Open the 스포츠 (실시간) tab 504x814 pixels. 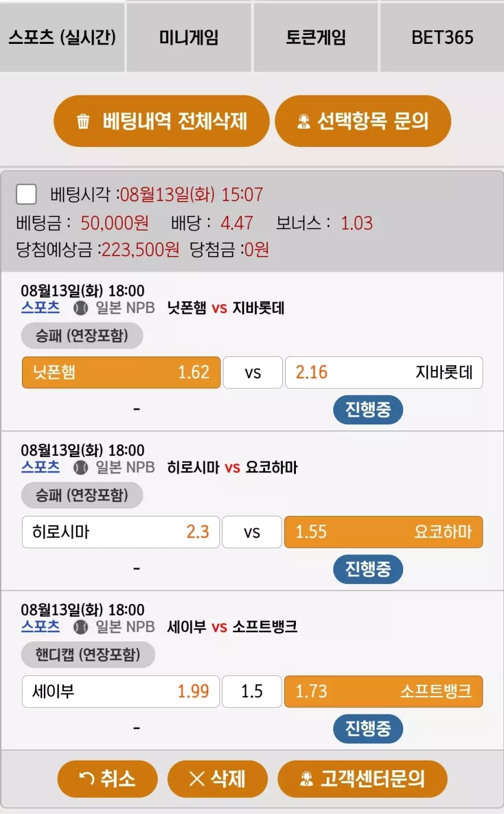(62, 37)
